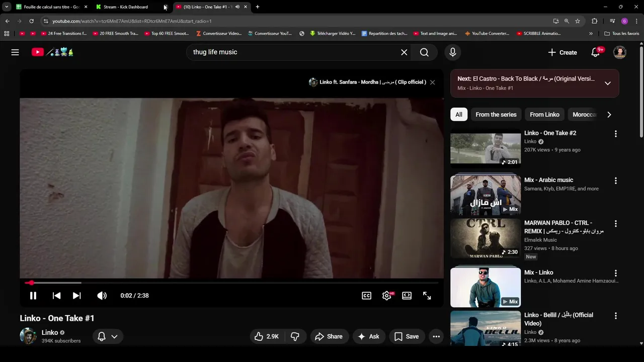This screenshot has height=362, width=644.
Task: Open the Chrome profile avatar
Action: point(624,21)
